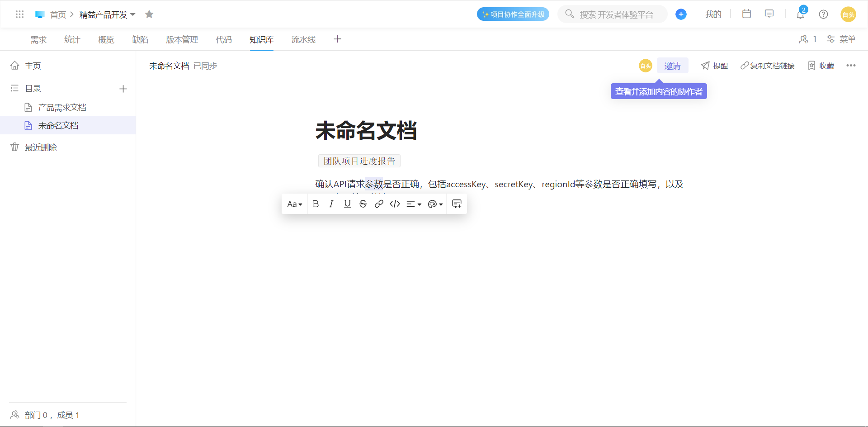Viewport: 868px width, 427px height.
Task: Select the 知识库 tab
Action: (x=262, y=39)
